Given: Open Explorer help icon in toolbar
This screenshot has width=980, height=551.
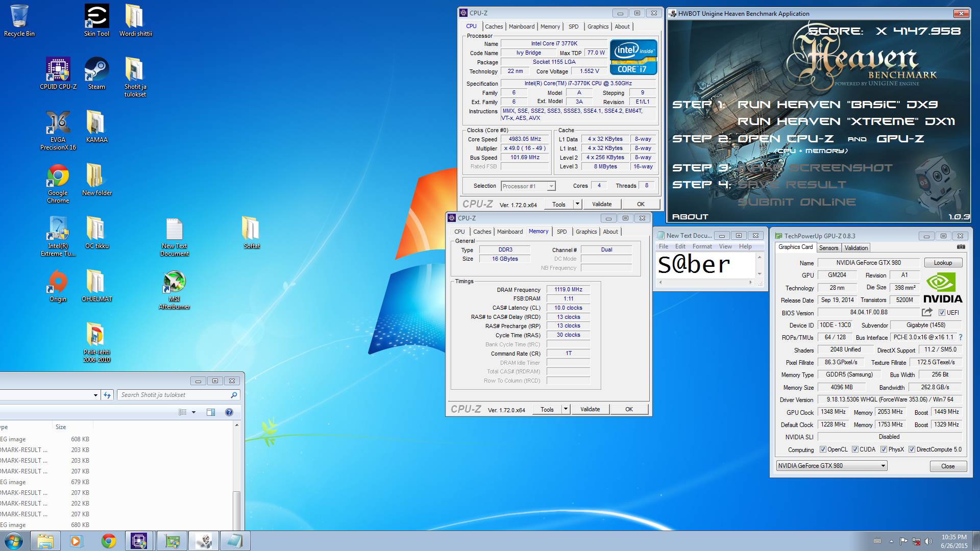Looking at the screenshot, I should (229, 412).
